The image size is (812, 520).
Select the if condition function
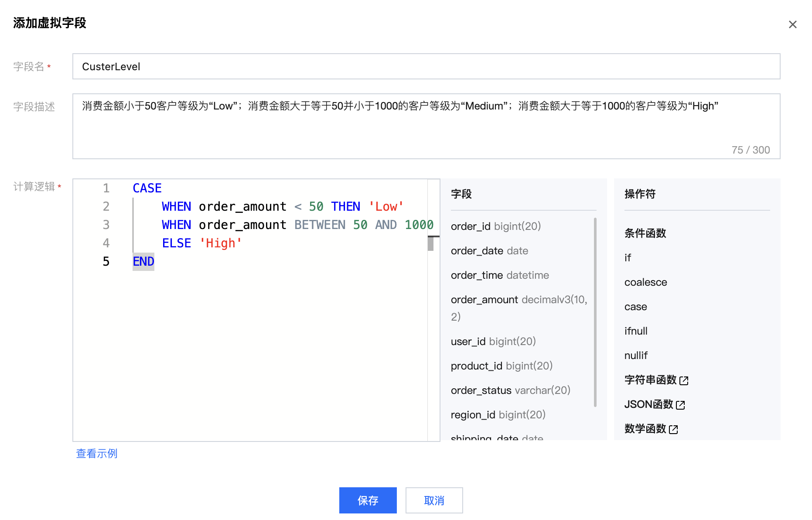(628, 257)
